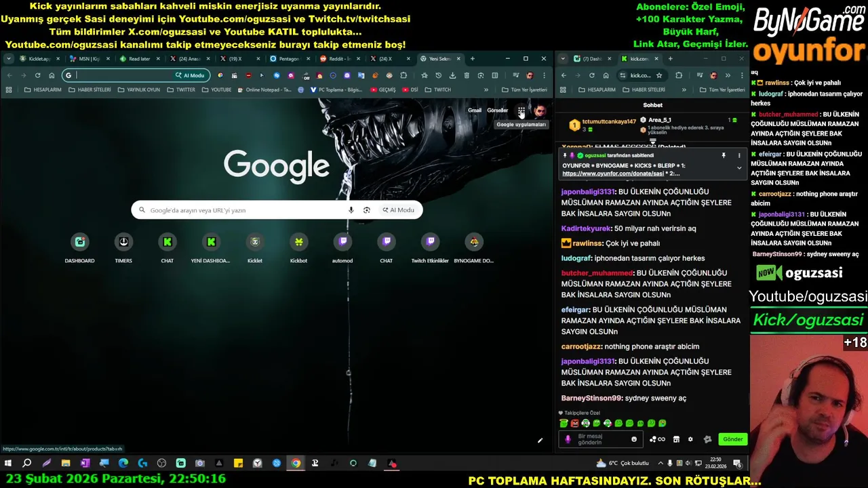
Task: Bookmark kick.com with the star icon
Action: tap(658, 75)
